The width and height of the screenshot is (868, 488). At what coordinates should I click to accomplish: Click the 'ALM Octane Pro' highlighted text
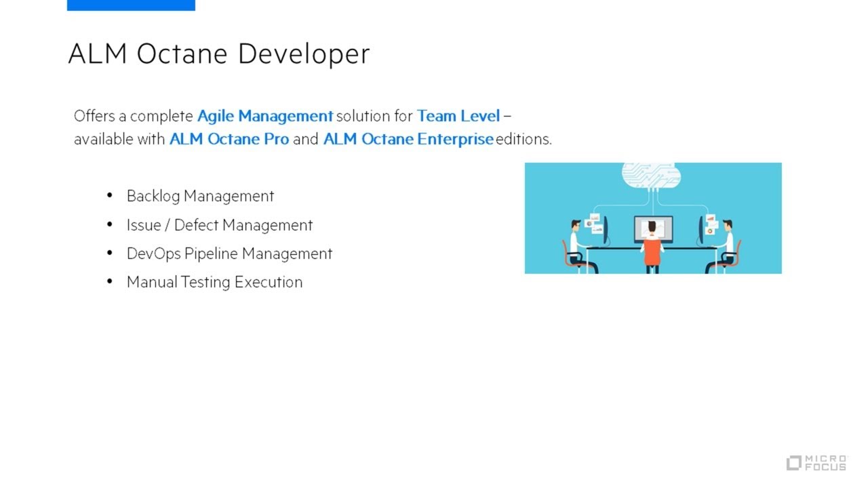tap(229, 139)
